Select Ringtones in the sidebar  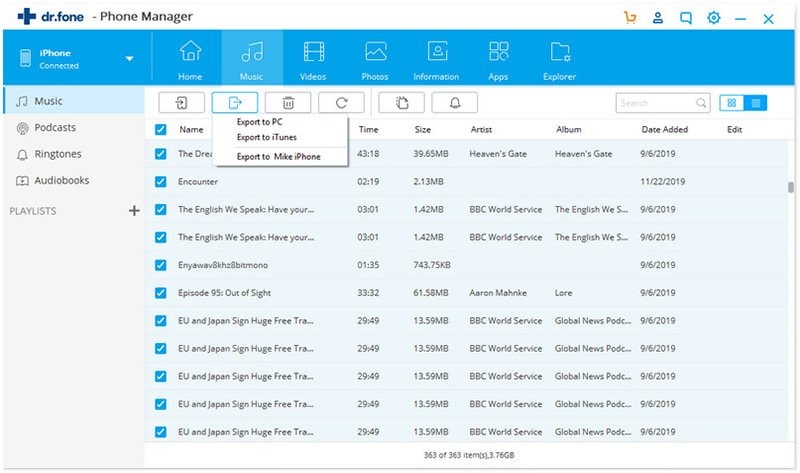point(73,154)
